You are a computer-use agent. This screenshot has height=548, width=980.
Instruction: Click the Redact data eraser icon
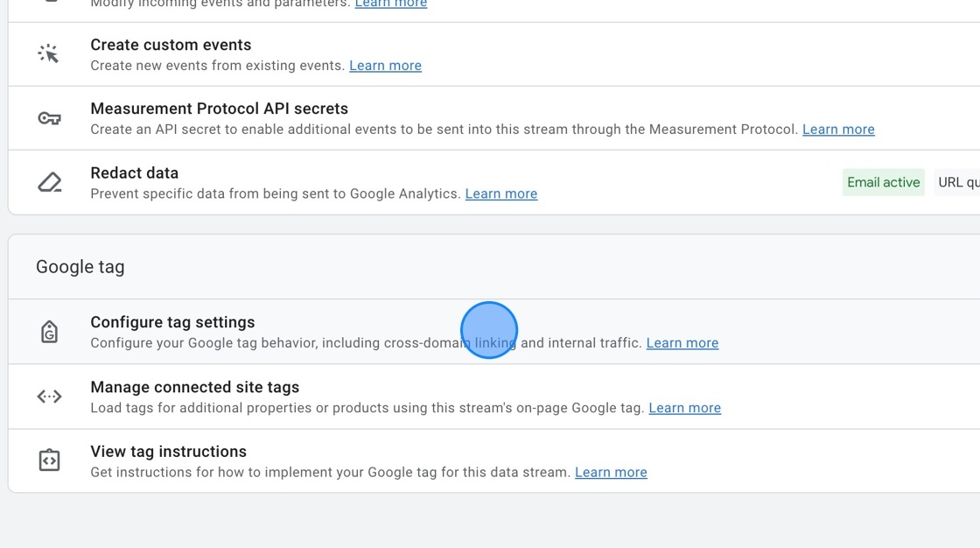[x=49, y=181]
